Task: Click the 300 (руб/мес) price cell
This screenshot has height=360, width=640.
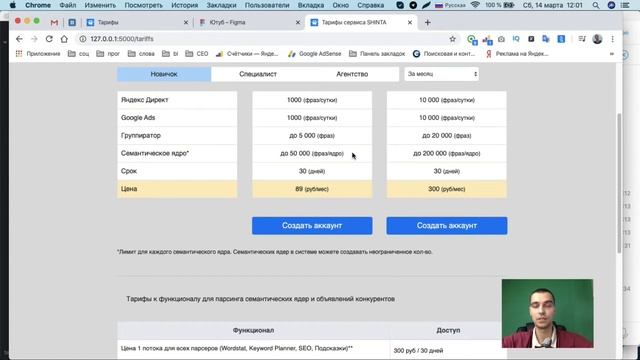Action: point(447,189)
